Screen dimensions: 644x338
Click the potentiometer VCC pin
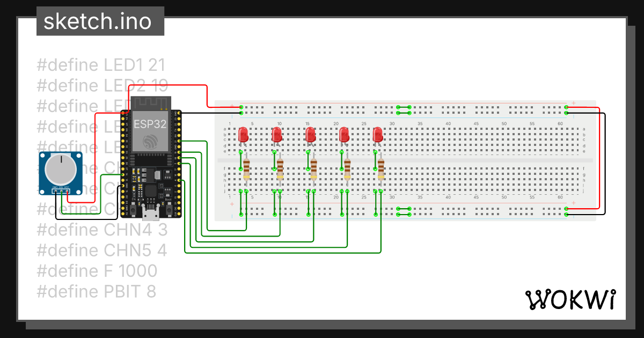point(67,190)
